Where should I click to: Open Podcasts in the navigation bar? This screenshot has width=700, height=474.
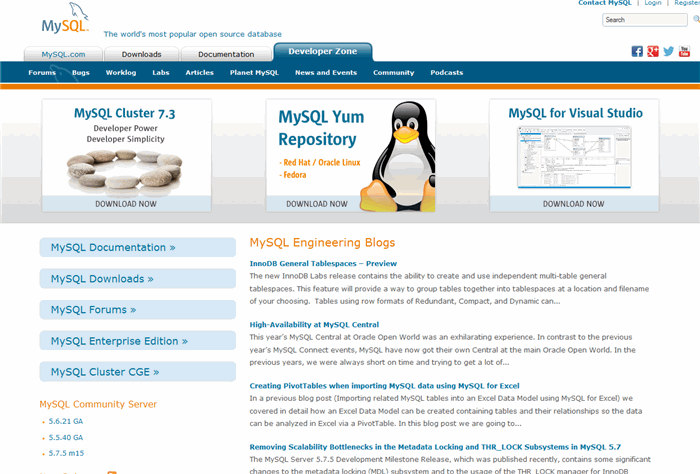pos(446,72)
